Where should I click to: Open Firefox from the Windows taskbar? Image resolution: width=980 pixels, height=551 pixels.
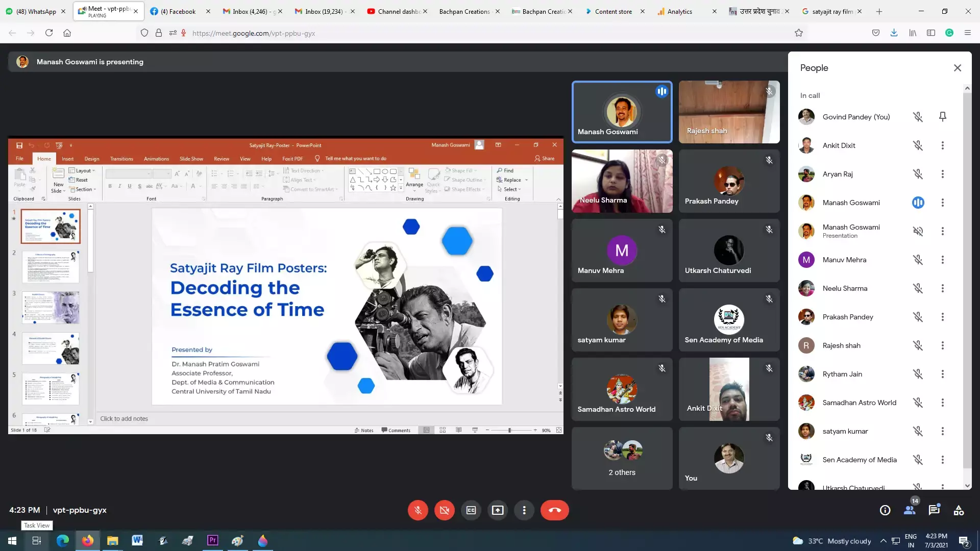pos(88,541)
